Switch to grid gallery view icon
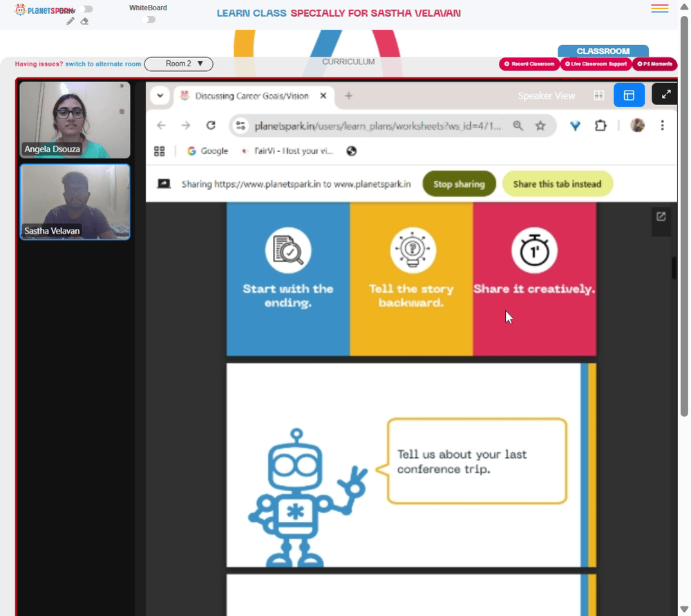 599,95
